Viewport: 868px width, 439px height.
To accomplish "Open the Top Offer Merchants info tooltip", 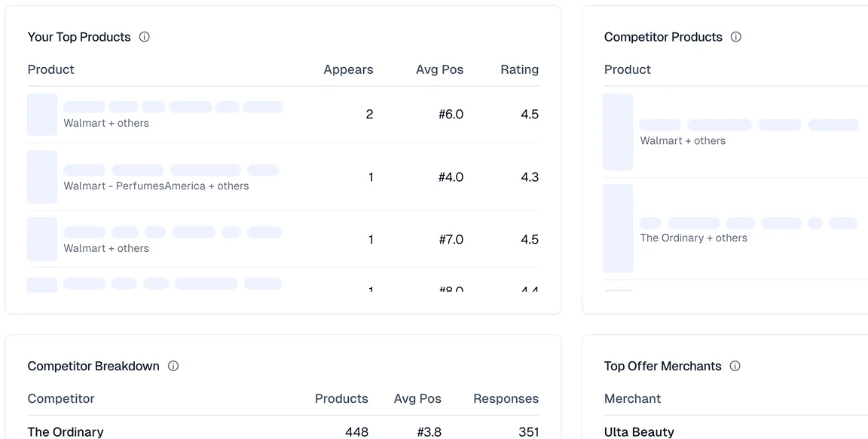I will (x=735, y=366).
